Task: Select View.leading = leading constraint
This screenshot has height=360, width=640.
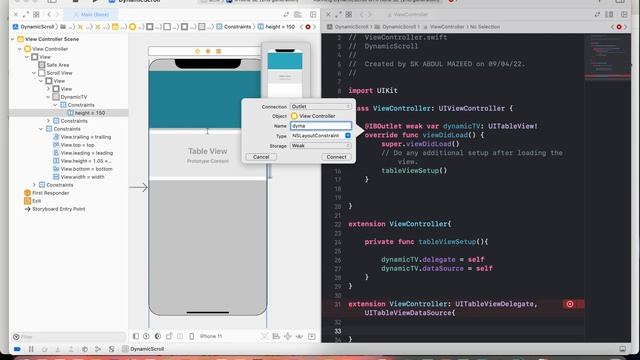Action: pyautogui.click(x=83, y=153)
